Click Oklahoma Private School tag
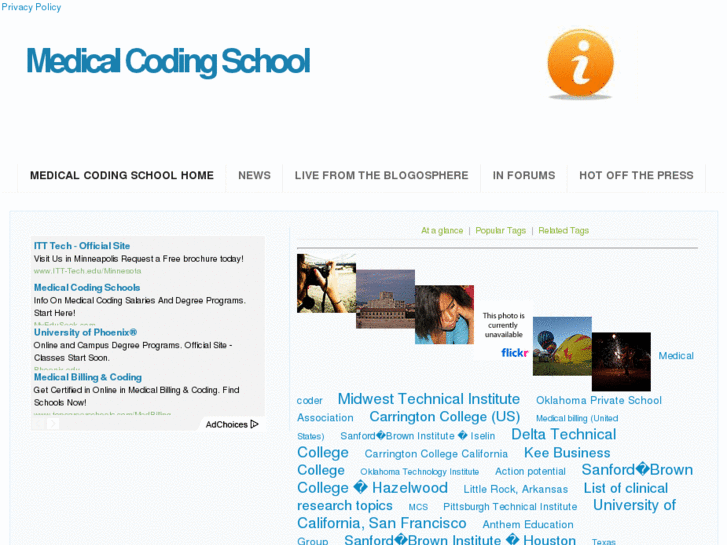 [x=599, y=400]
